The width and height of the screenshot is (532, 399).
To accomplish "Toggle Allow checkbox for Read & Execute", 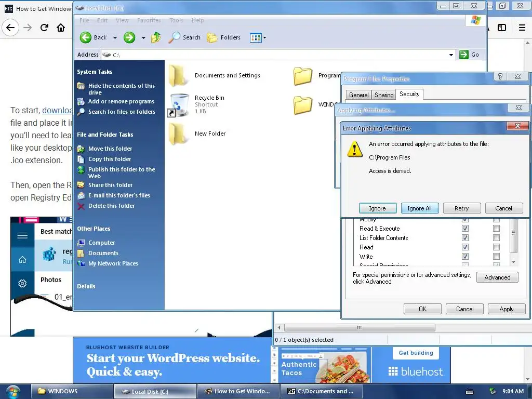I will (465, 229).
